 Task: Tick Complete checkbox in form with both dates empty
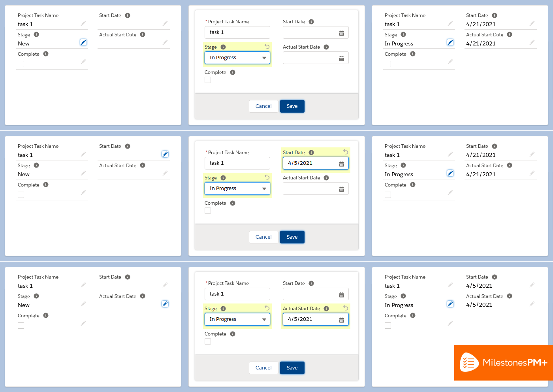coord(208,80)
